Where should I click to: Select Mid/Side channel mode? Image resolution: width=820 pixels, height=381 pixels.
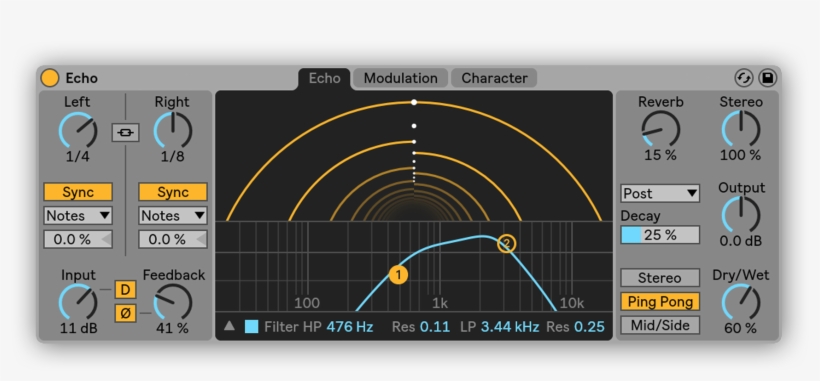[660, 325]
